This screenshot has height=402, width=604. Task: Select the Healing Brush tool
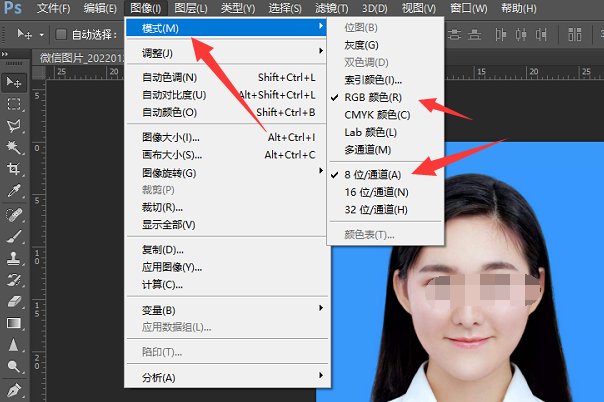click(14, 214)
